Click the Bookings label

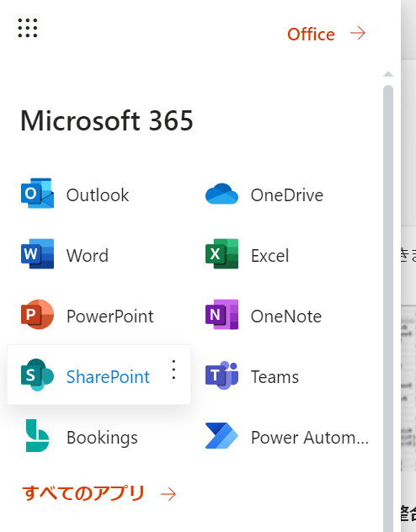[x=102, y=438]
